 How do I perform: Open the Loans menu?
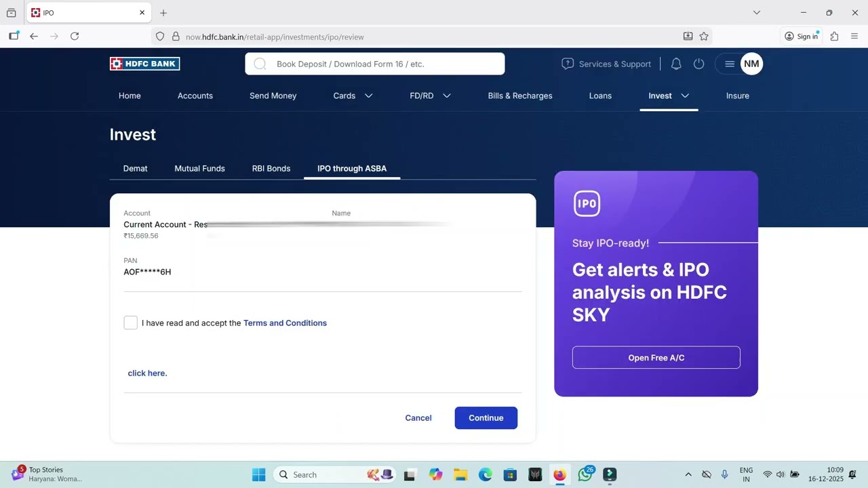click(x=600, y=96)
